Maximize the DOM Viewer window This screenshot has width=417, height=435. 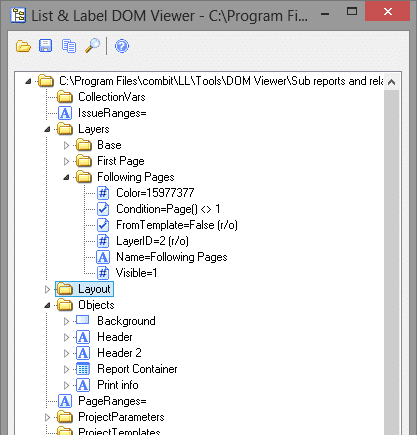[x=352, y=12]
